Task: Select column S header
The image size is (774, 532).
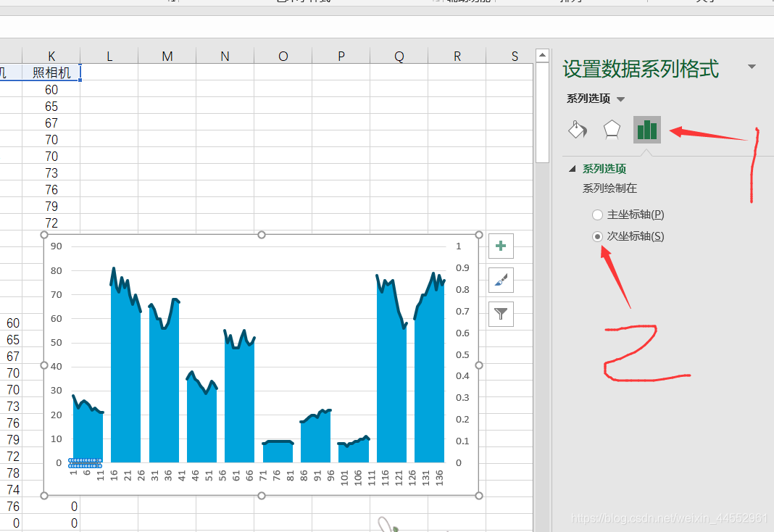Action: [x=510, y=57]
